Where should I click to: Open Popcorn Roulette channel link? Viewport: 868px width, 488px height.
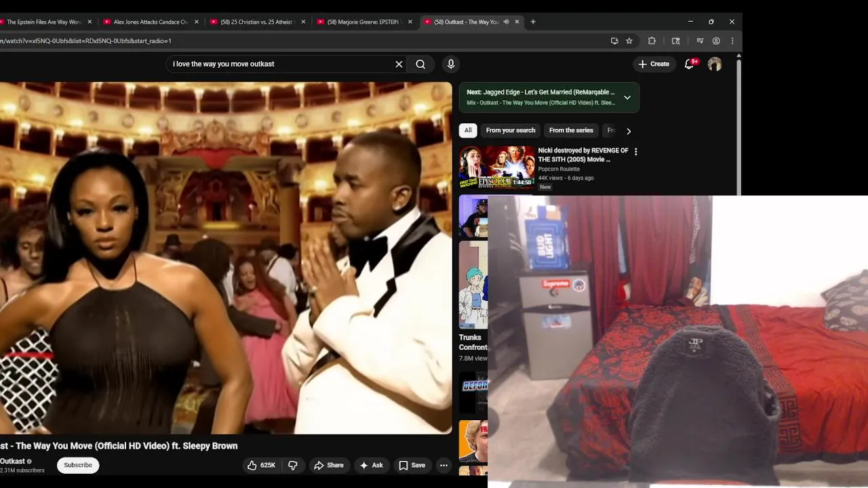point(559,169)
